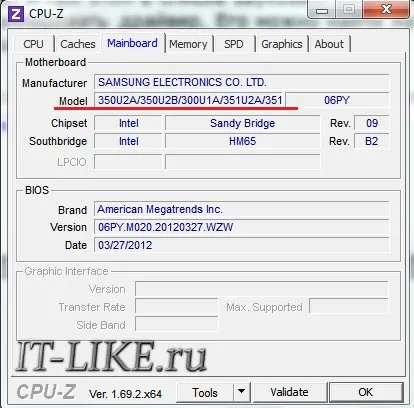414x408 pixels.
Task: Click the Chipset Sandy Bridge field
Action: click(x=242, y=123)
